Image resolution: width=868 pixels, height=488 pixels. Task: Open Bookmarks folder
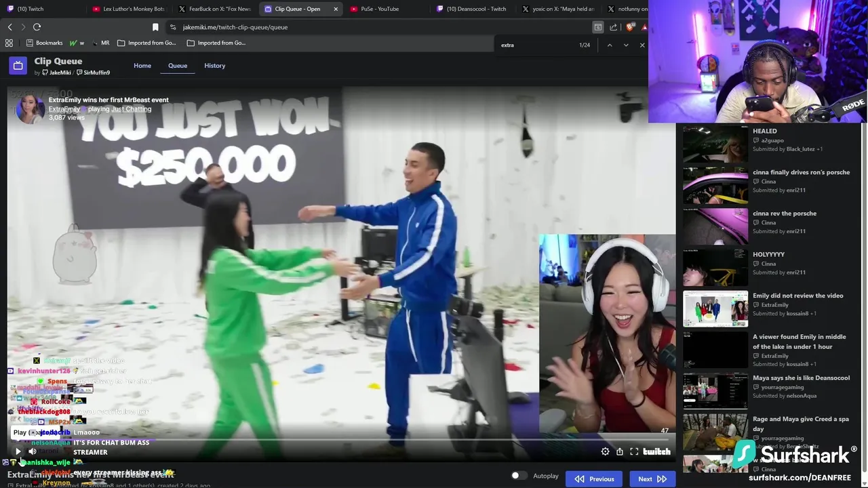(x=44, y=43)
